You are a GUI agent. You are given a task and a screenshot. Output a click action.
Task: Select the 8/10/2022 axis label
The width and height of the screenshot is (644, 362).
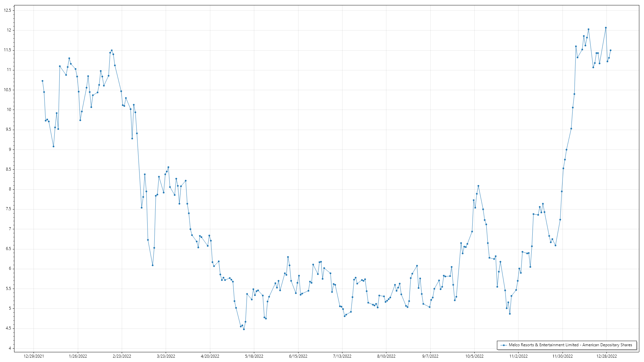click(386, 356)
